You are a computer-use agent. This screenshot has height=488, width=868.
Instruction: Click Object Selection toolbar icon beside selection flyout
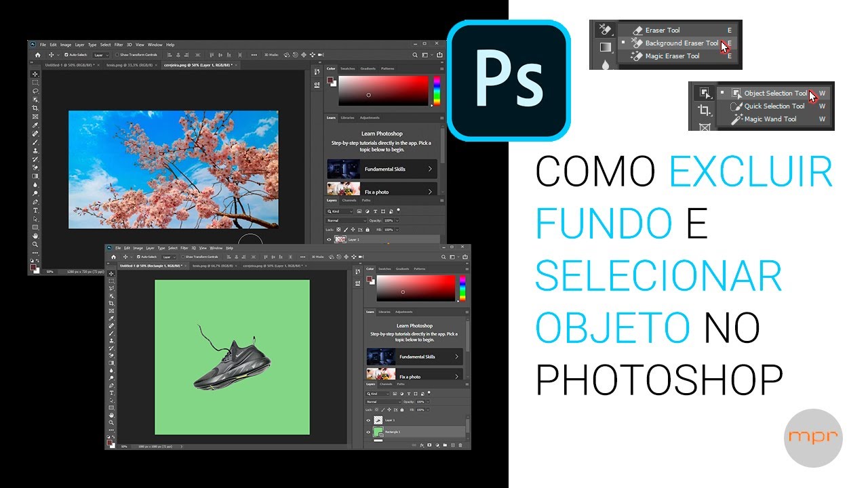(705, 93)
